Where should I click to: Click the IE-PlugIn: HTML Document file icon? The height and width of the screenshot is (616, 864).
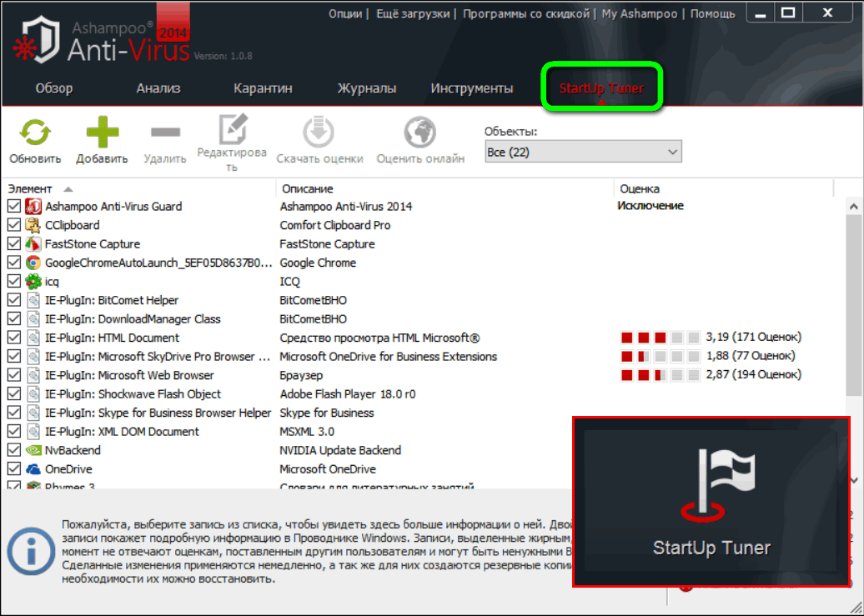click(x=33, y=338)
